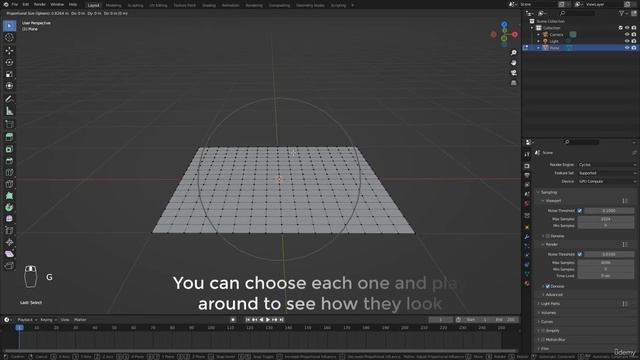Switch to the Modeling workspace tab
Viewport: 640px width, 360px height.
pos(113,5)
